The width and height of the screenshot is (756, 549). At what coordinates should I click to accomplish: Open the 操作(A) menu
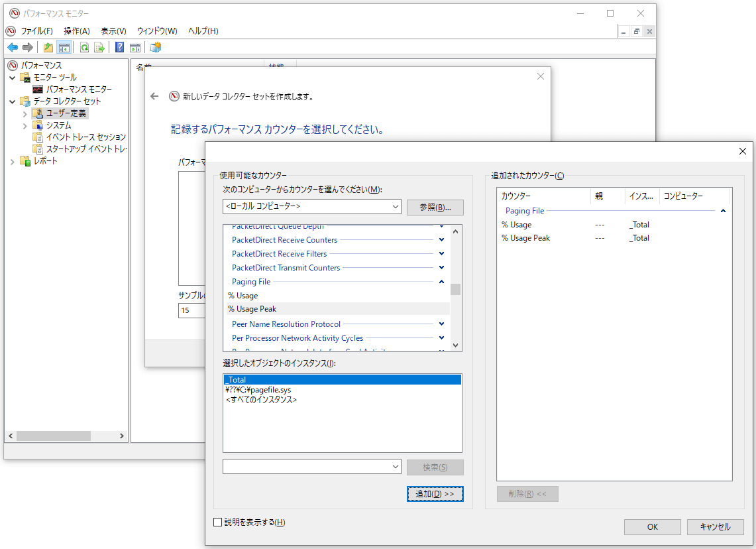coord(76,31)
